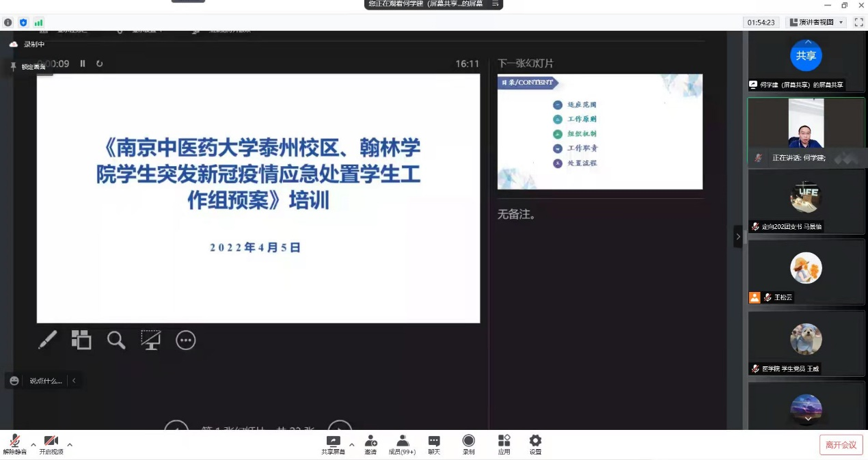Expand the microphone options arrow
868x460 pixels.
pyautogui.click(x=33, y=444)
